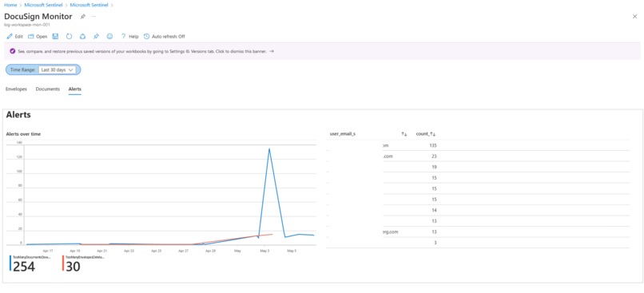644x293 pixels.
Task: Open Help from the toolbar
Action: pyautogui.click(x=129, y=37)
